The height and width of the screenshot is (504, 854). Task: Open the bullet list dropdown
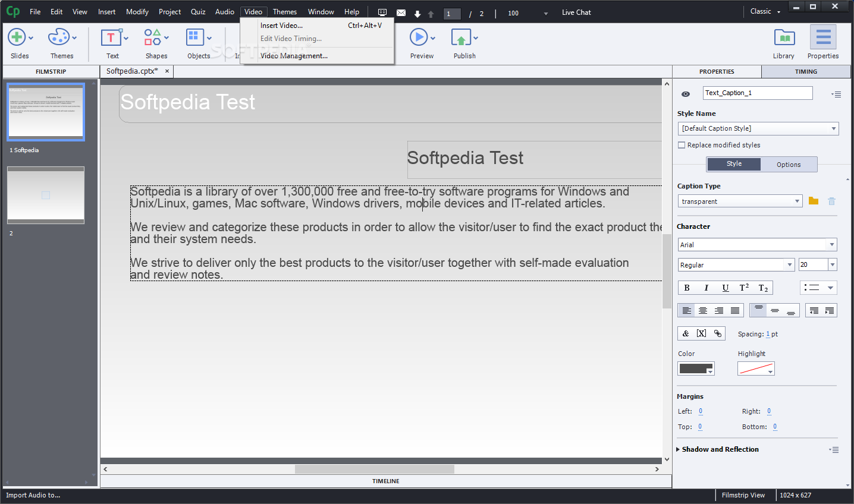pos(818,288)
